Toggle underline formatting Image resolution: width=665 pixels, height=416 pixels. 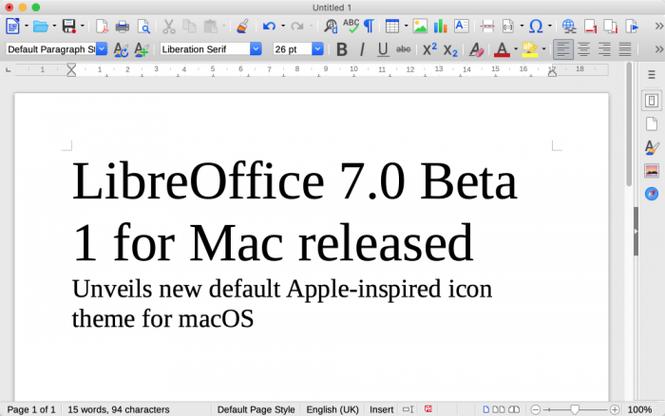pos(383,50)
